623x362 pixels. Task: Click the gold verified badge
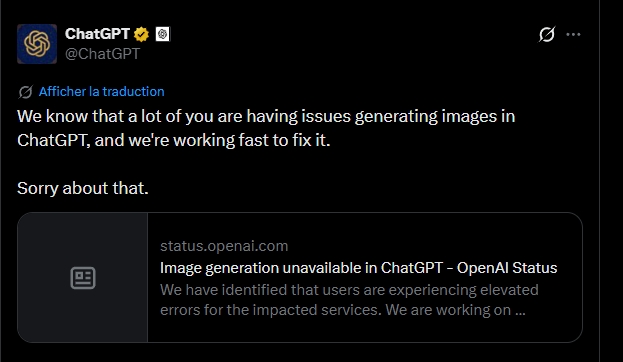141,34
